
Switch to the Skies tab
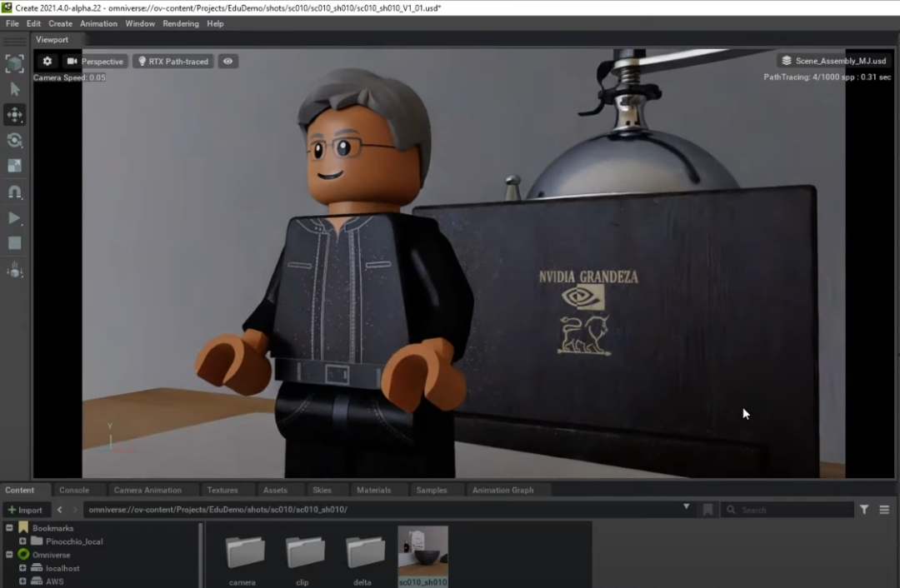[x=322, y=490]
